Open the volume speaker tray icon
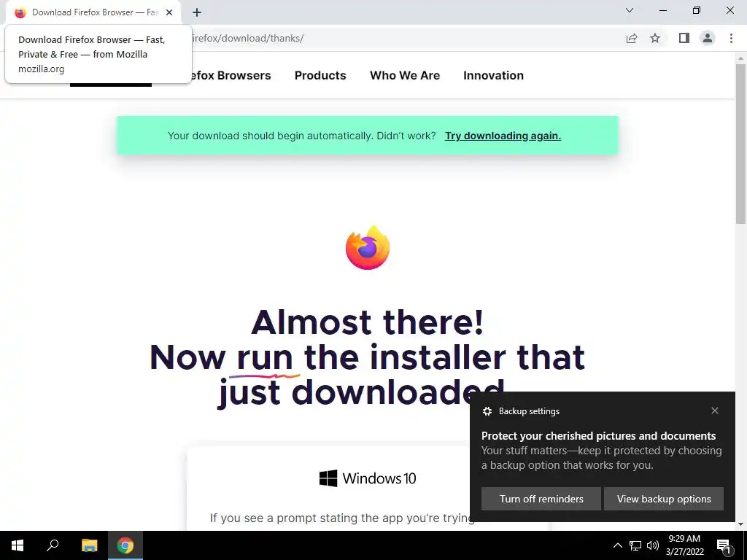This screenshot has height=560, width=747. pos(653,545)
